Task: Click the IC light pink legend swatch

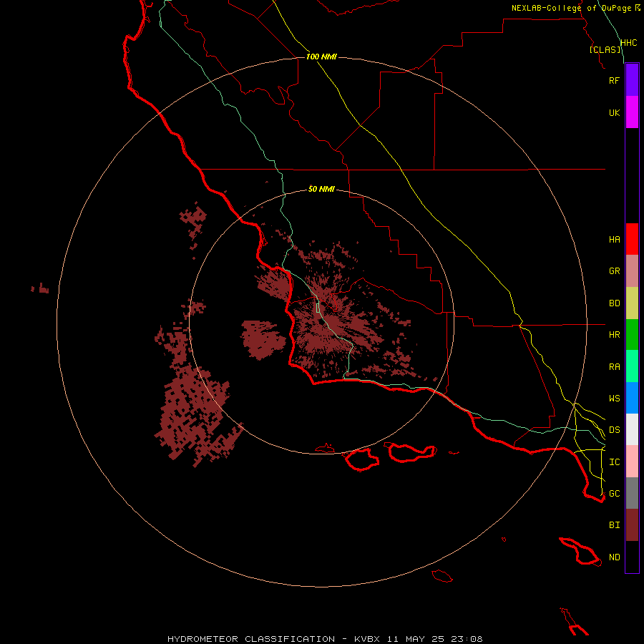Action: [x=632, y=462]
